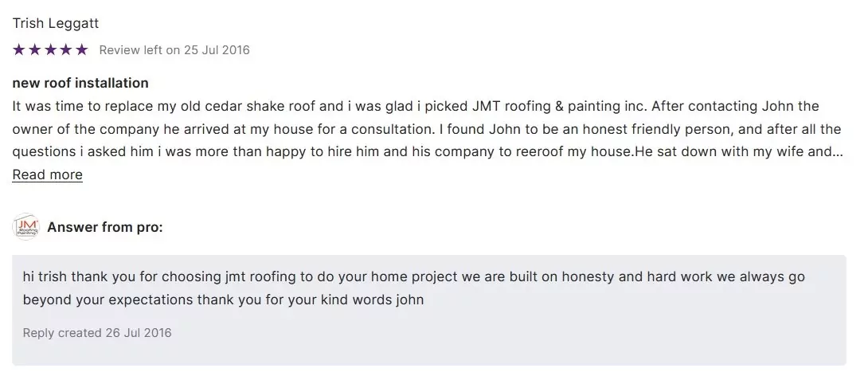Click 'Reply created 26 Jul 2016' timestamp

coord(97,333)
